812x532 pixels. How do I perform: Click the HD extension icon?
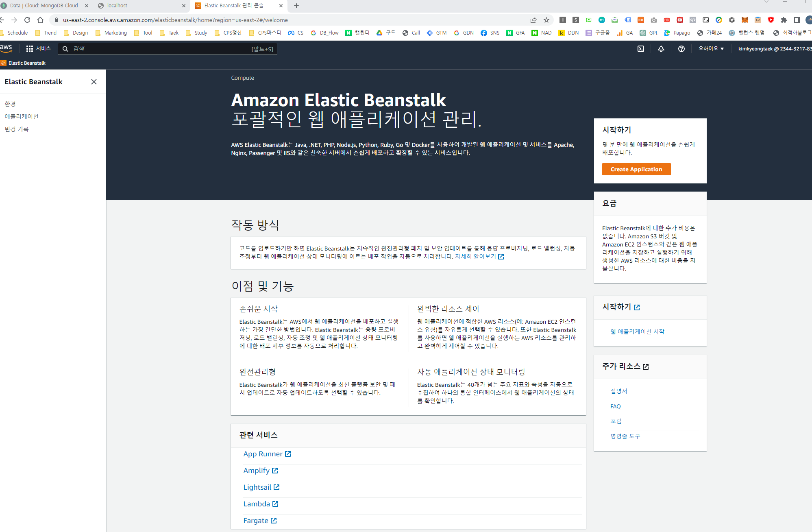pyautogui.click(x=667, y=20)
